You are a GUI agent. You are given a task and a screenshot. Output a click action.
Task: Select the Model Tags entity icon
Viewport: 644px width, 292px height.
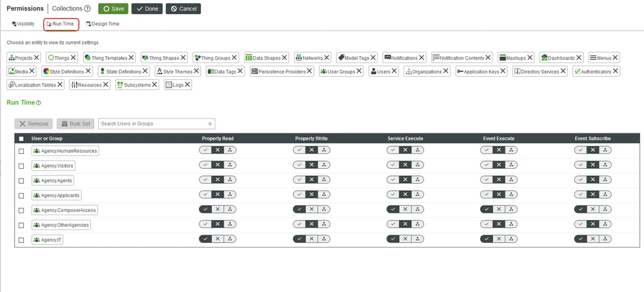(x=340, y=58)
